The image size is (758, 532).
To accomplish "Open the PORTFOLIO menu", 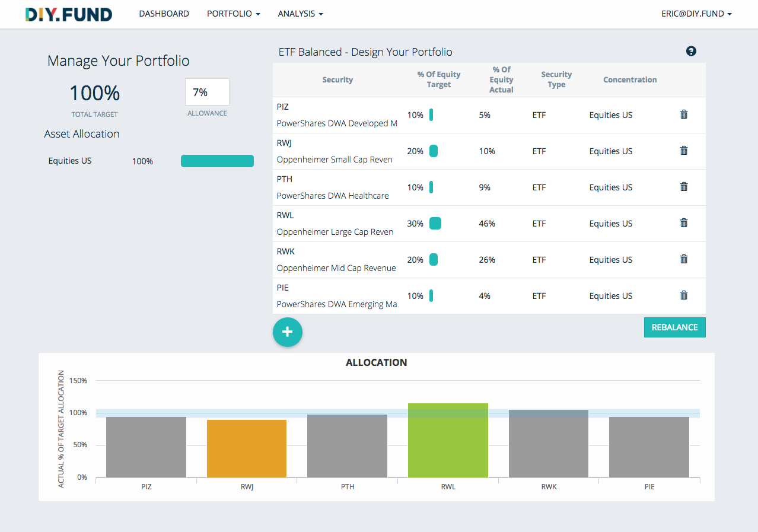I will click(233, 14).
